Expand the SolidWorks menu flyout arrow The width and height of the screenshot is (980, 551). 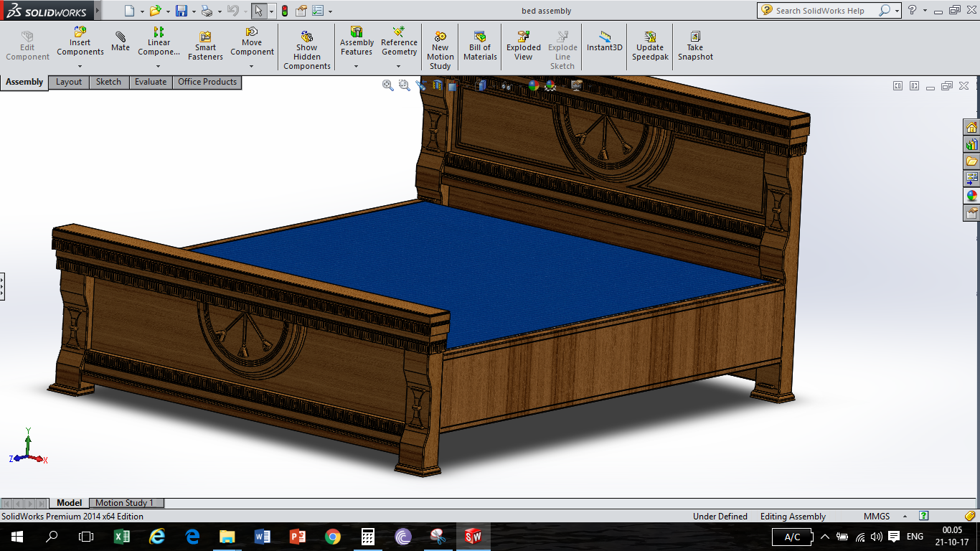click(97, 11)
